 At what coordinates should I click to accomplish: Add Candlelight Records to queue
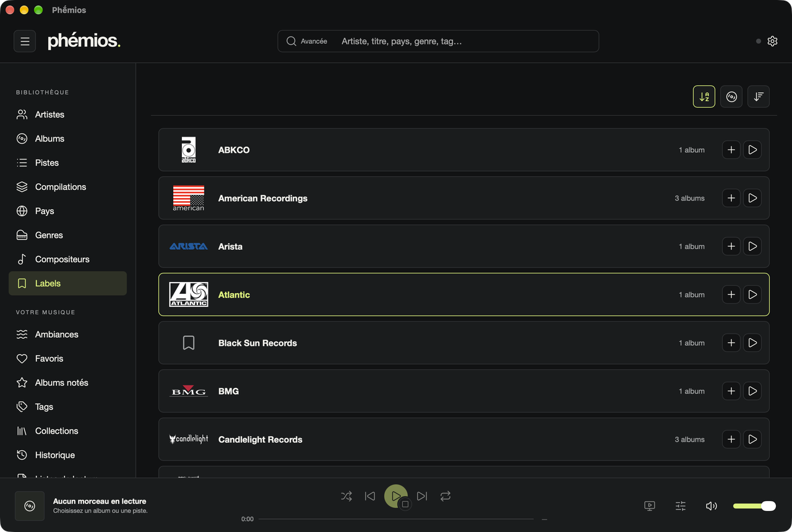(x=731, y=439)
